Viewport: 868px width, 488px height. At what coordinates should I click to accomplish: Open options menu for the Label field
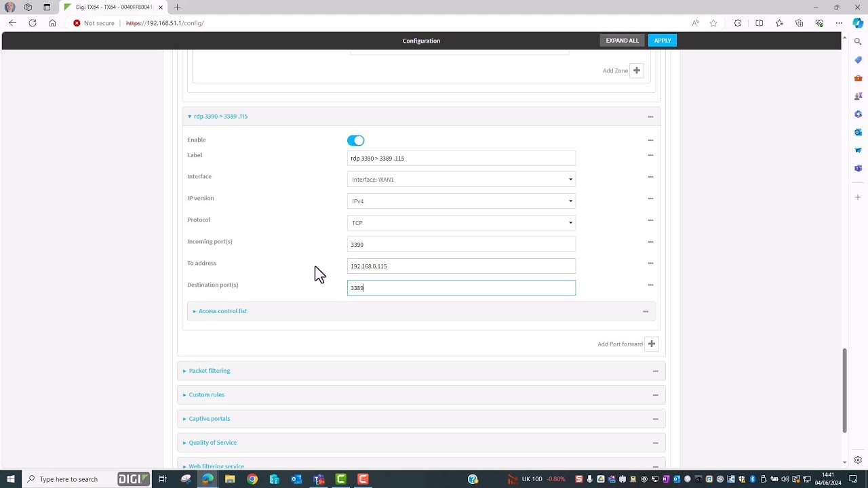pyautogui.click(x=650, y=155)
